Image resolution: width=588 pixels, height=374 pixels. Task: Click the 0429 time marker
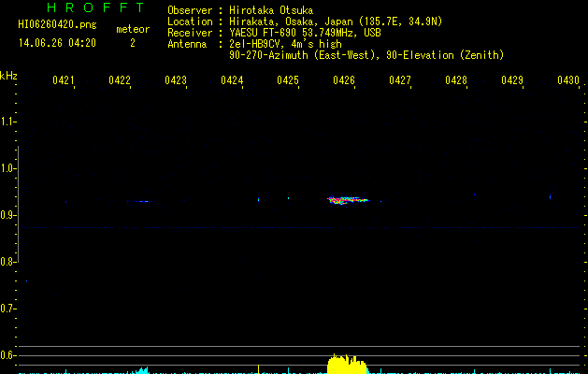512,80
